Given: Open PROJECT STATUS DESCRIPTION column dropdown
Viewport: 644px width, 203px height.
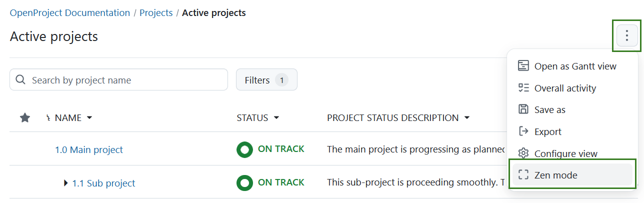Looking at the screenshot, I should [x=467, y=118].
